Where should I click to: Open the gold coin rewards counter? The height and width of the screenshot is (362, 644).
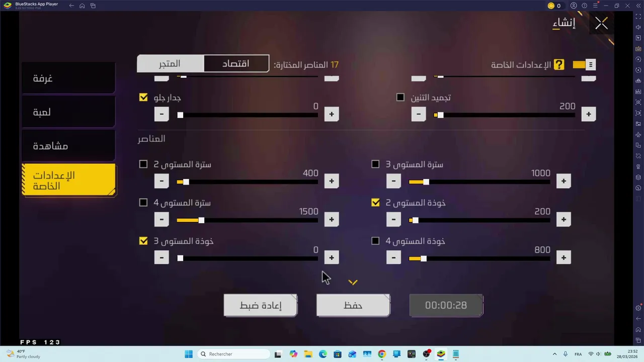click(x=554, y=6)
